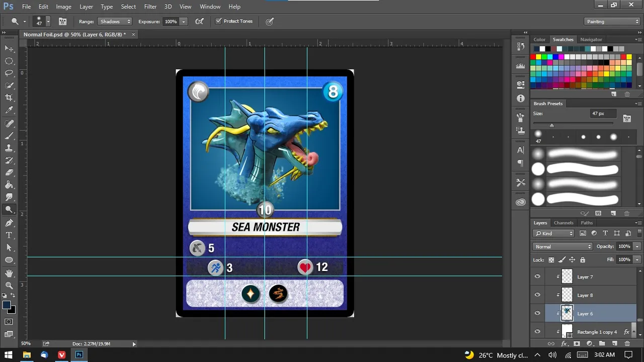Hide Layer 7 visibility eye
Screen dimensions: 644x362
(x=537, y=277)
